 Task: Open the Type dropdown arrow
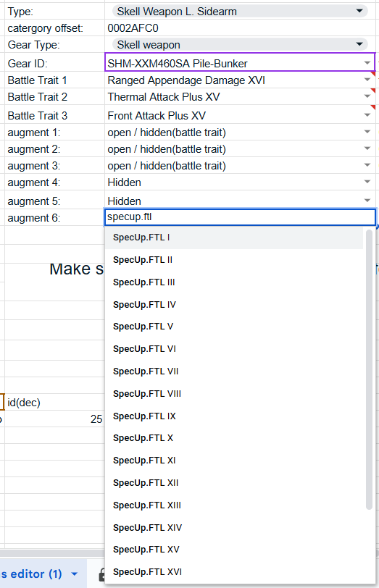click(359, 11)
